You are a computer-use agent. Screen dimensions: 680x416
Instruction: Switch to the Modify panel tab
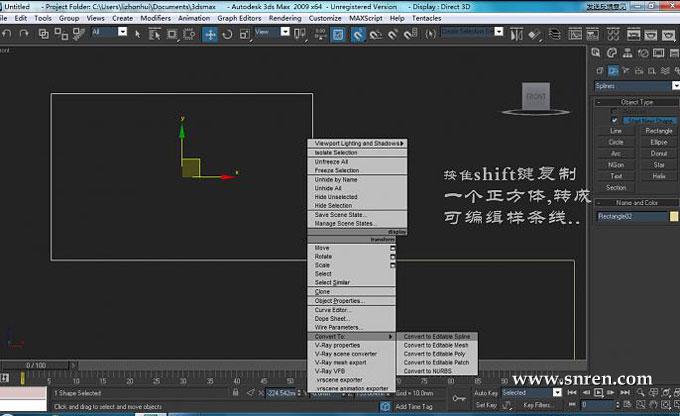(x=612, y=53)
